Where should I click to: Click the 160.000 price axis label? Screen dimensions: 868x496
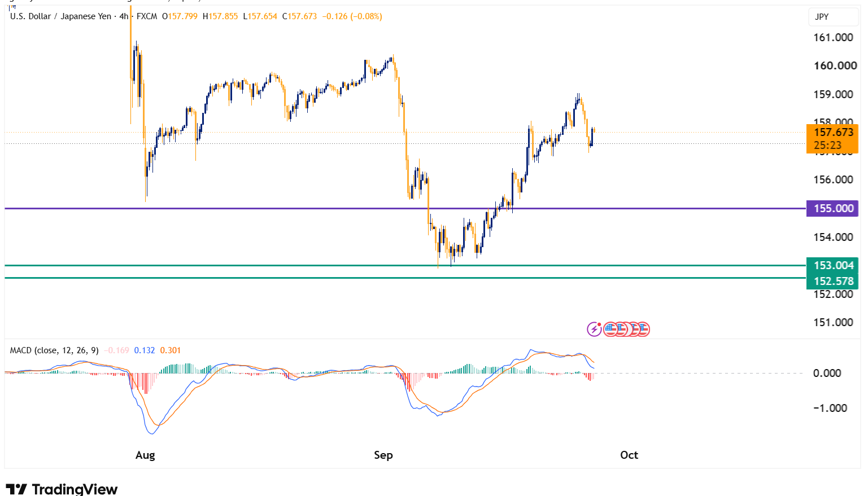(835, 65)
